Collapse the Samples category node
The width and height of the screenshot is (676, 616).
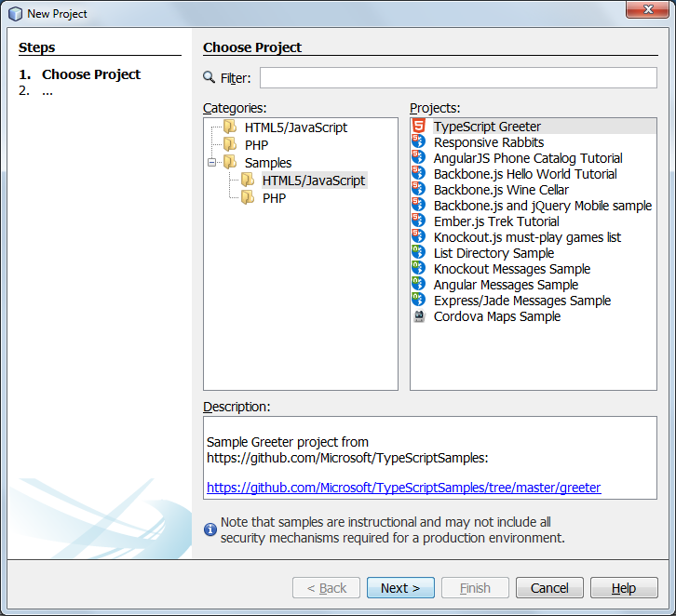click(x=211, y=163)
